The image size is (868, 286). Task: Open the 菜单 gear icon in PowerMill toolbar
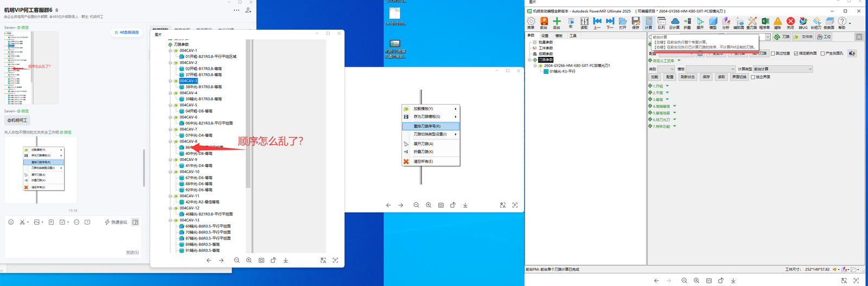click(531, 23)
